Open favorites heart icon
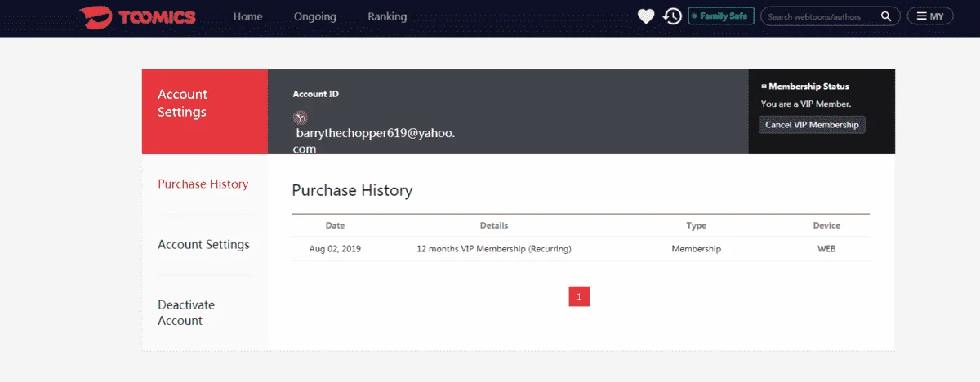Image resolution: width=980 pixels, height=382 pixels. point(646,16)
